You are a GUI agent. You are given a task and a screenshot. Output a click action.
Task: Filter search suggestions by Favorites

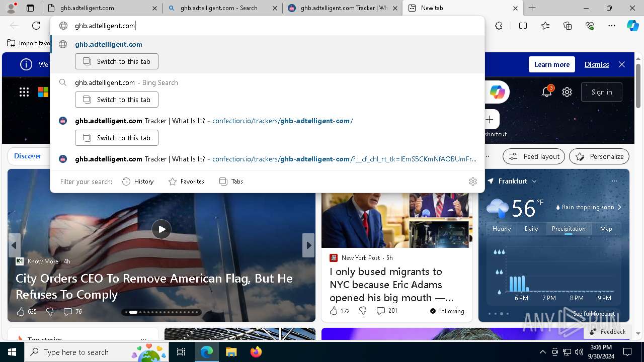(x=186, y=182)
